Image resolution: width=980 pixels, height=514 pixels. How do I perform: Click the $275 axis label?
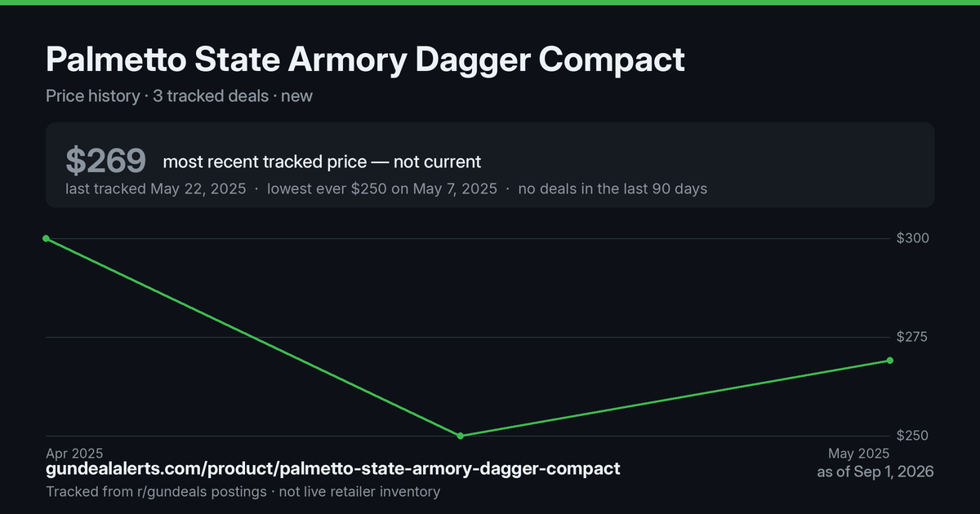click(913, 337)
